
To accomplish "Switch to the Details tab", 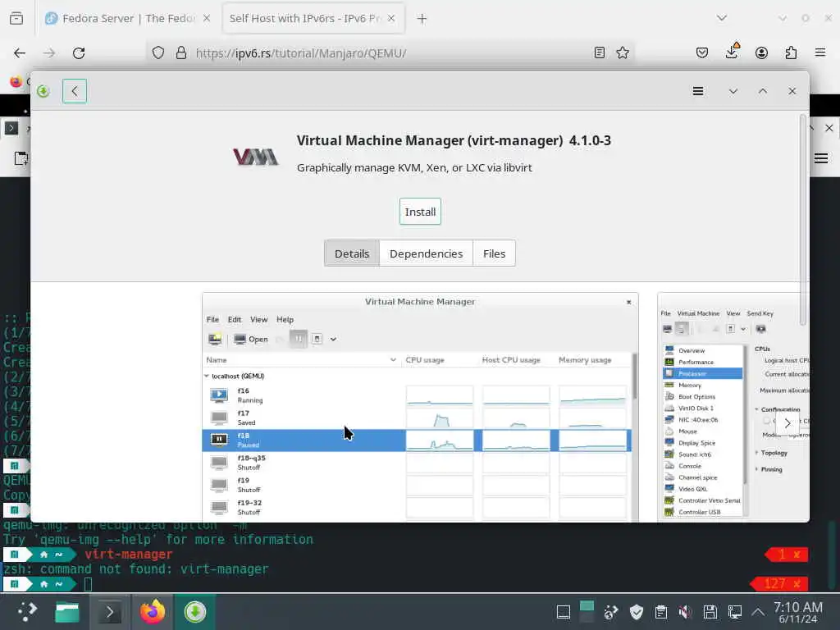I will click(x=351, y=253).
